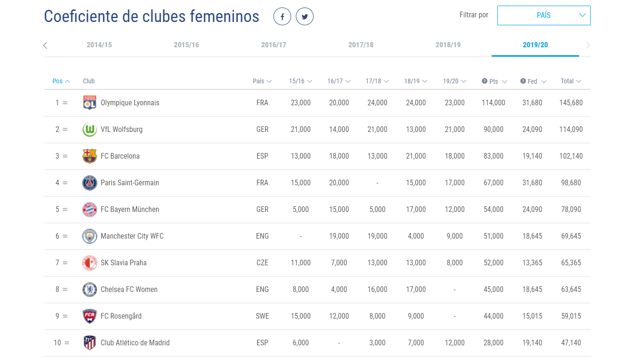The image size is (644, 357).
Task: Sort table by País column
Action: [262, 81]
